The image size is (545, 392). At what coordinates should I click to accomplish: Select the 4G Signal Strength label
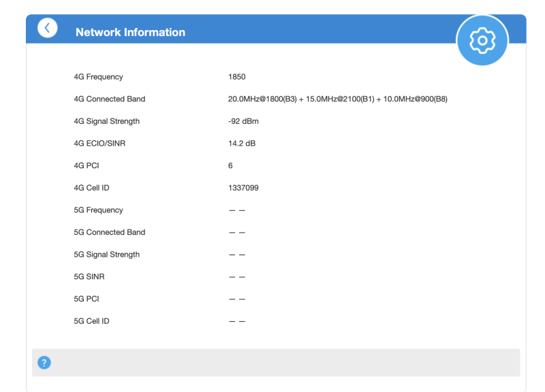pyautogui.click(x=107, y=121)
